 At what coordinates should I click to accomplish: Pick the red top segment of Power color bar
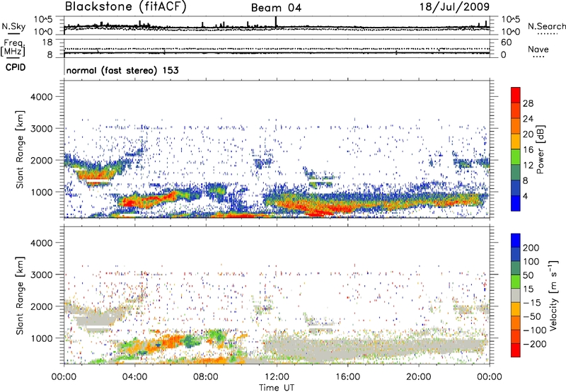click(x=516, y=95)
